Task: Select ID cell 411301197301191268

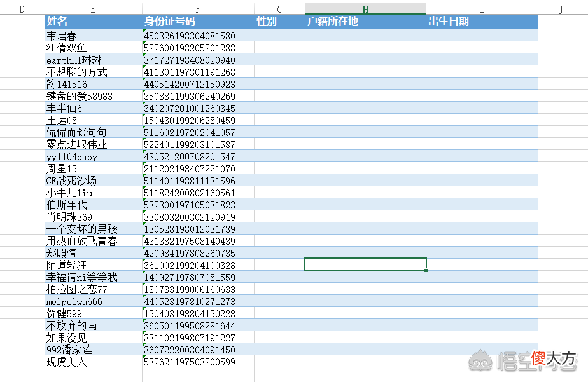Action: (198, 72)
